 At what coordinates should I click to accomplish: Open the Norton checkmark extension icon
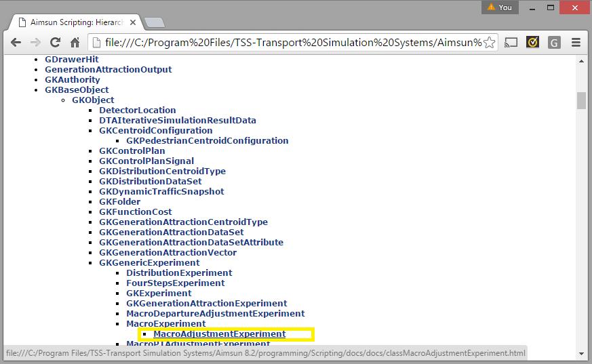pos(533,43)
